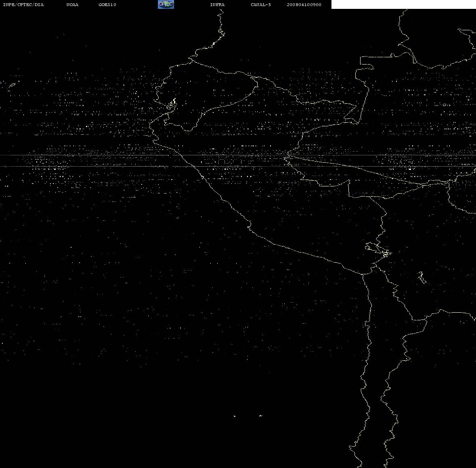
Task: Click the coastline bend at the Peru-Chile border
Action: click(x=363, y=274)
